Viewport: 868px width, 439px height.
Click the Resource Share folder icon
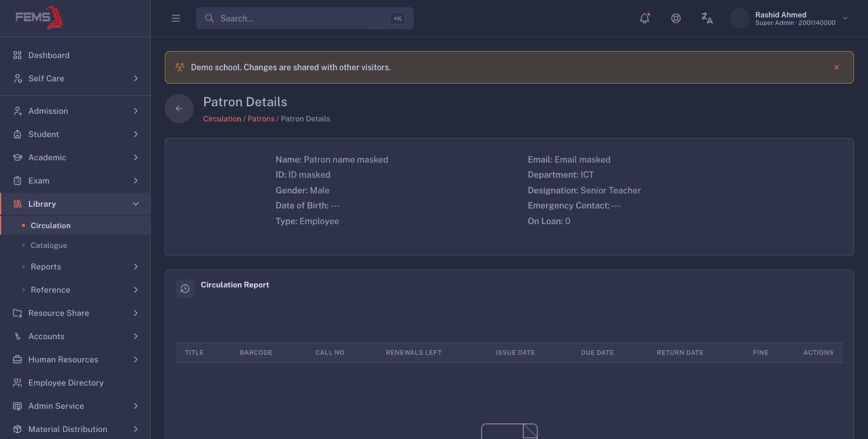tap(17, 313)
